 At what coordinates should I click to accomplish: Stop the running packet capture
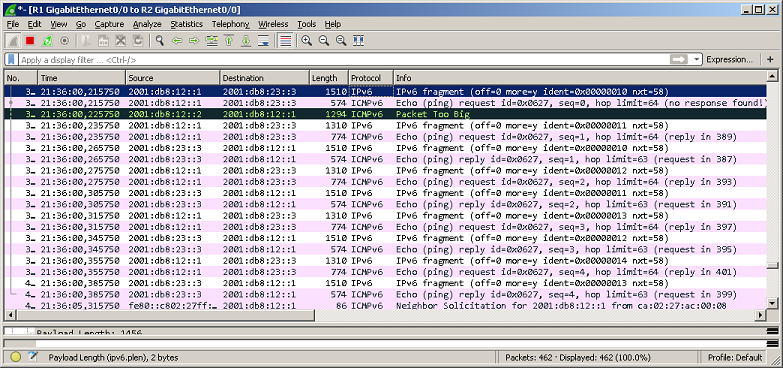pyautogui.click(x=30, y=41)
